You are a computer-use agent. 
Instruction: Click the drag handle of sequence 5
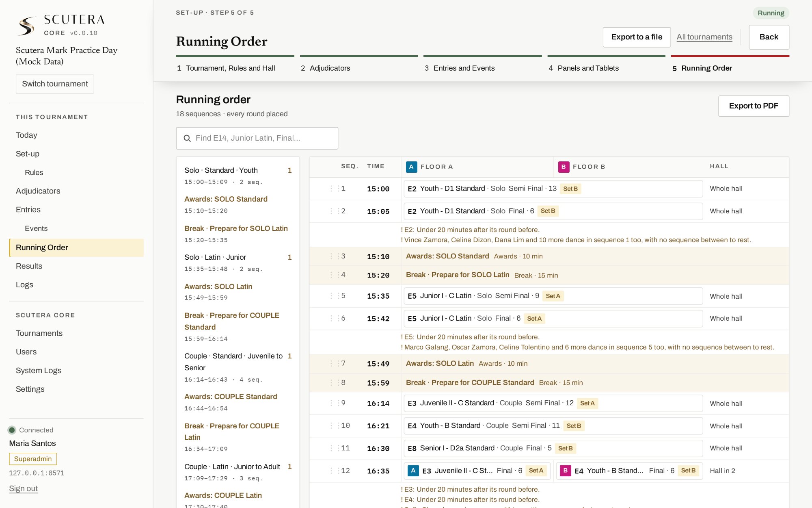[x=335, y=296]
